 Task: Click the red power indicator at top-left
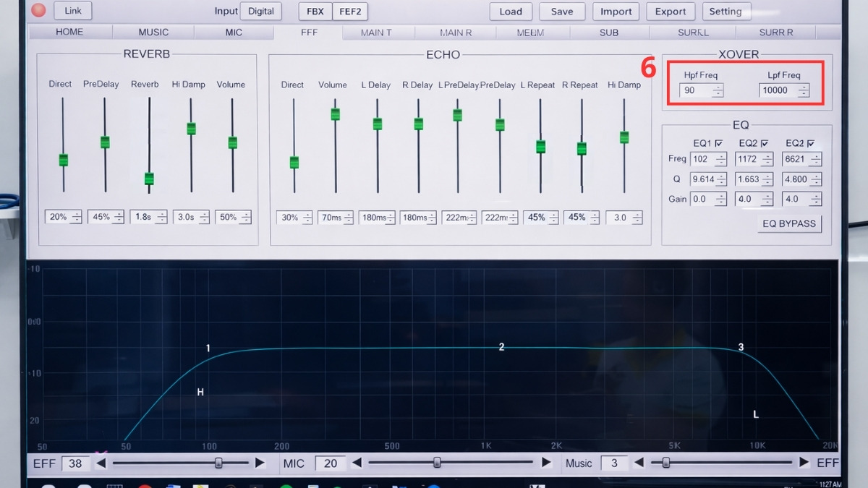pos(37,10)
